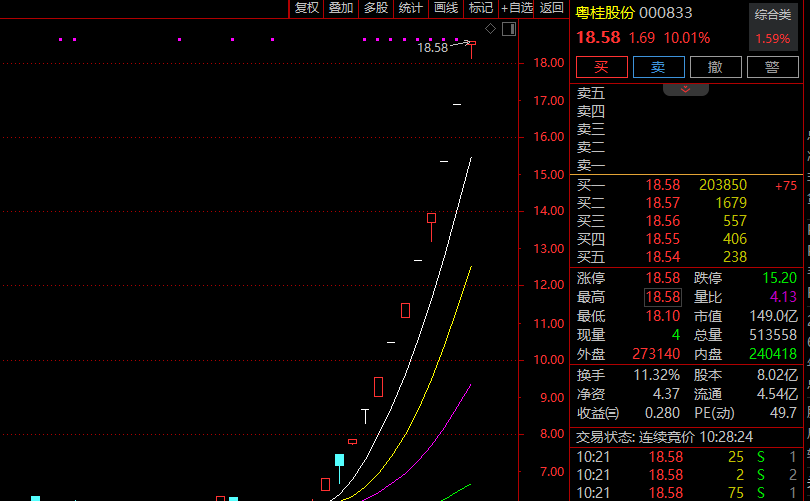
Task: Click stock name 粤桂股份
Action: tap(605, 13)
